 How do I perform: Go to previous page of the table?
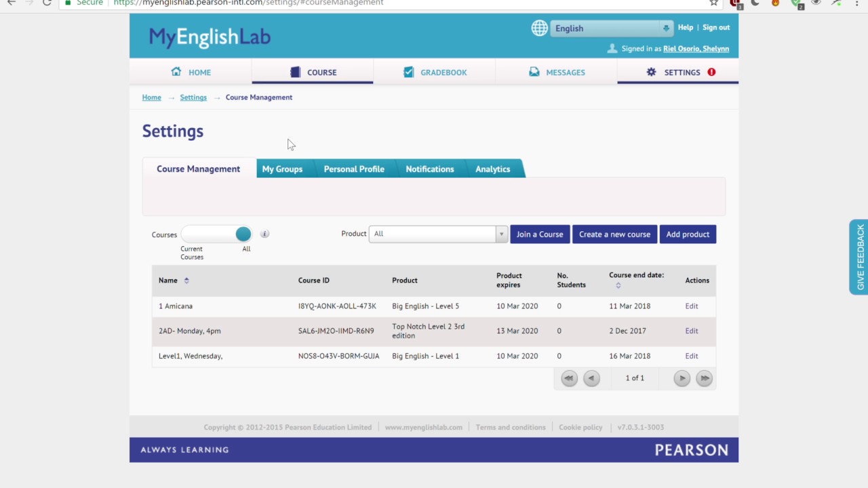point(591,378)
